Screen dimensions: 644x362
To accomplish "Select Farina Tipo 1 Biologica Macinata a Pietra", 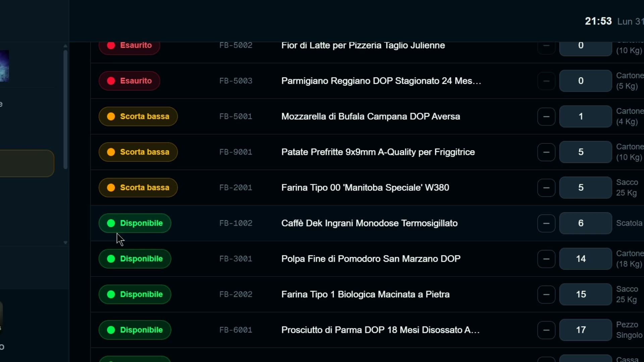I will click(x=366, y=294).
